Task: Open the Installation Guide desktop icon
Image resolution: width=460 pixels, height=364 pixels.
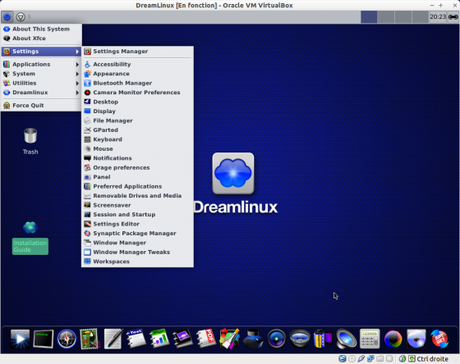Action: point(30,238)
